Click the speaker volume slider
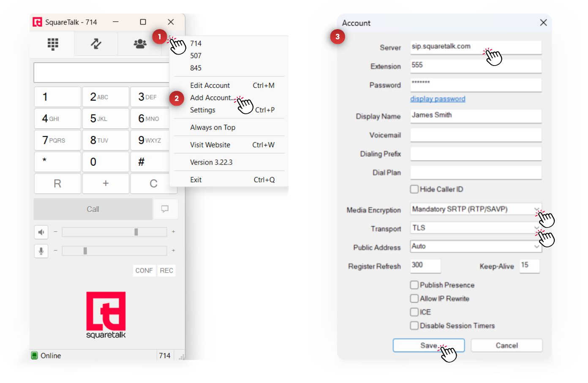 click(114, 232)
